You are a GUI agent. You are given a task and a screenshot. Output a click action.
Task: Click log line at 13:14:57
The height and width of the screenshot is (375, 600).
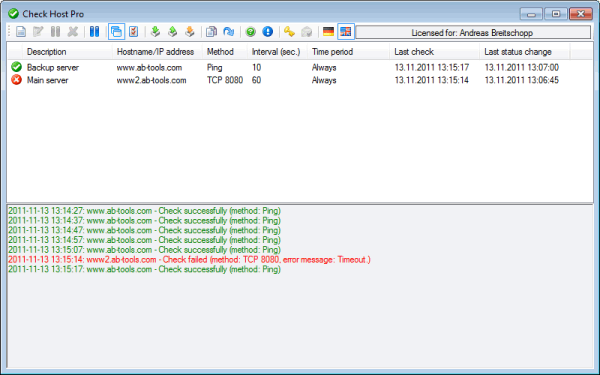click(x=144, y=240)
